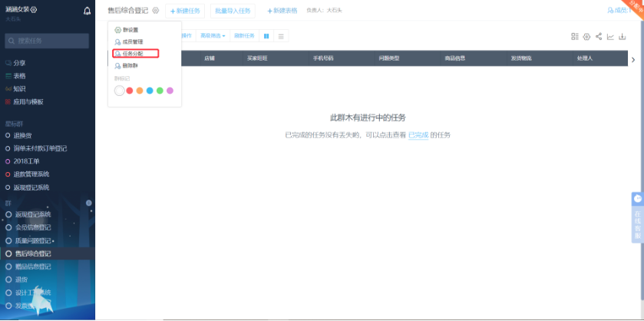Select 成员管理 from the dropdown menu
Image resolution: width=644 pixels, height=321 pixels.
pos(132,41)
